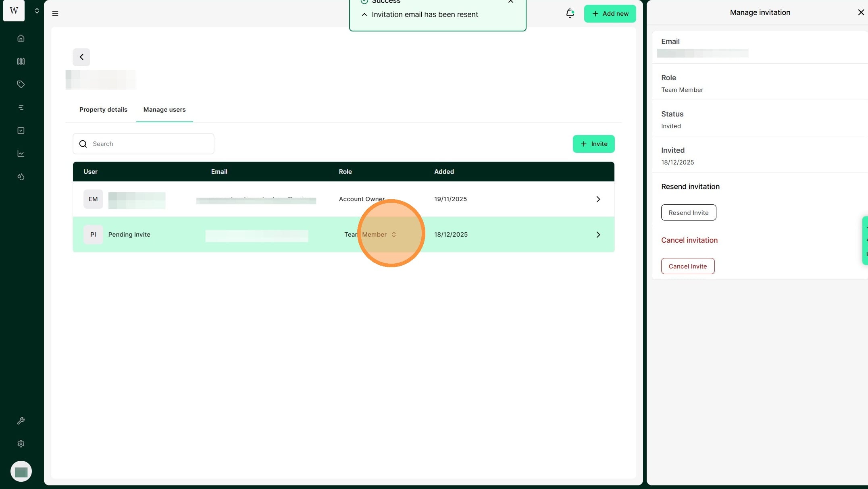Open the line chart analytics icon
The image size is (868, 489).
tap(21, 154)
